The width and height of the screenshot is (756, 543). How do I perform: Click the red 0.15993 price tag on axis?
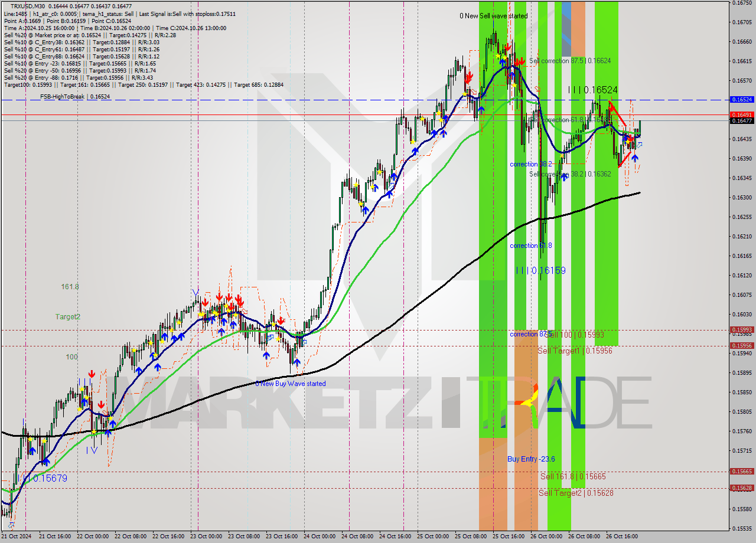742,330
